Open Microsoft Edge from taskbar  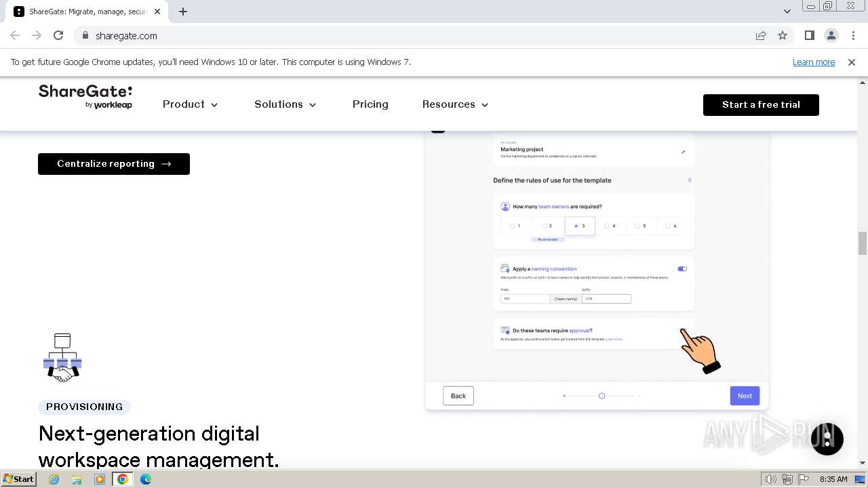click(x=146, y=479)
